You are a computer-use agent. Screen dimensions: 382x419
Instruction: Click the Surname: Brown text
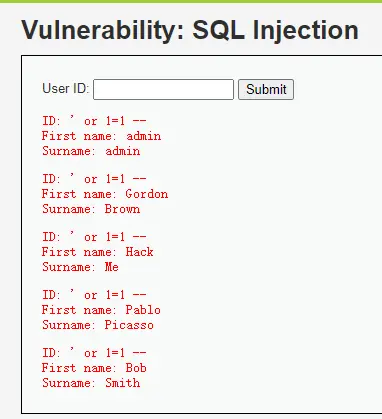91,209
